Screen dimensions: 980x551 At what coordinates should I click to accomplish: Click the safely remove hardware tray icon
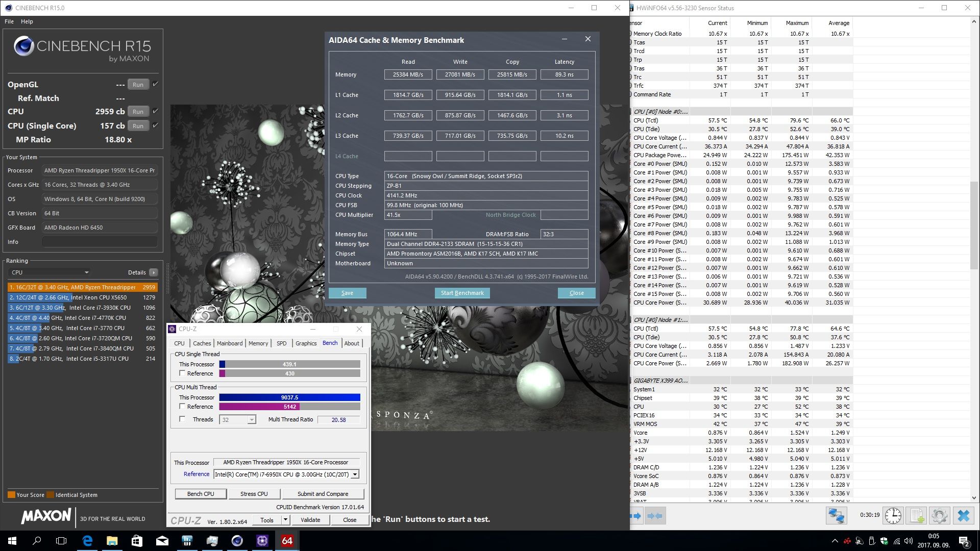[x=872, y=541]
